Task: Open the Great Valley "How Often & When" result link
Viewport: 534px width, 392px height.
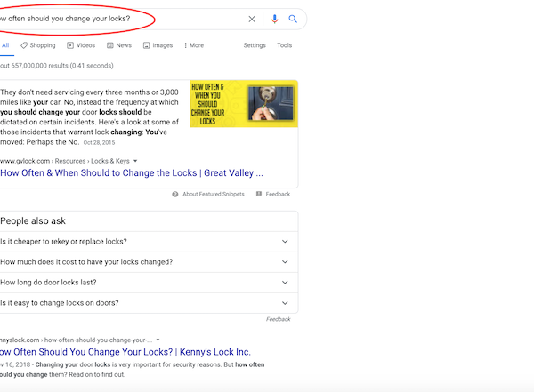Action: click(132, 173)
